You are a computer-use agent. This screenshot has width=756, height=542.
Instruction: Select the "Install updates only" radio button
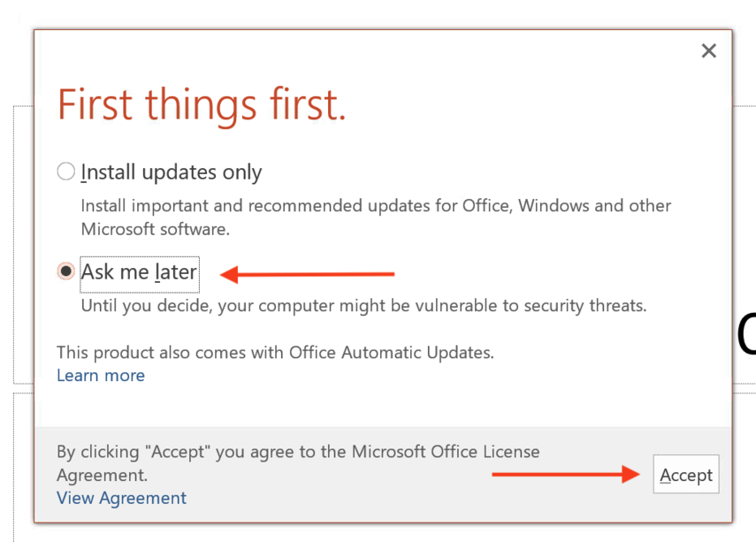click(x=66, y=172)
